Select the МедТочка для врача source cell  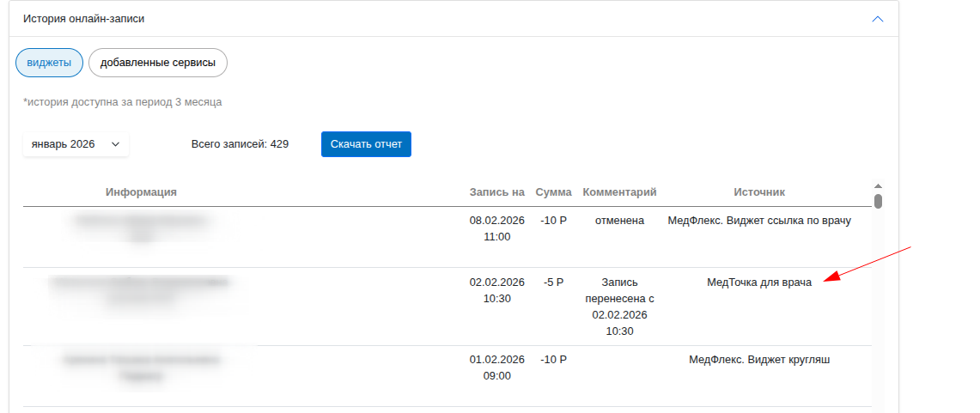click(759, 282)
